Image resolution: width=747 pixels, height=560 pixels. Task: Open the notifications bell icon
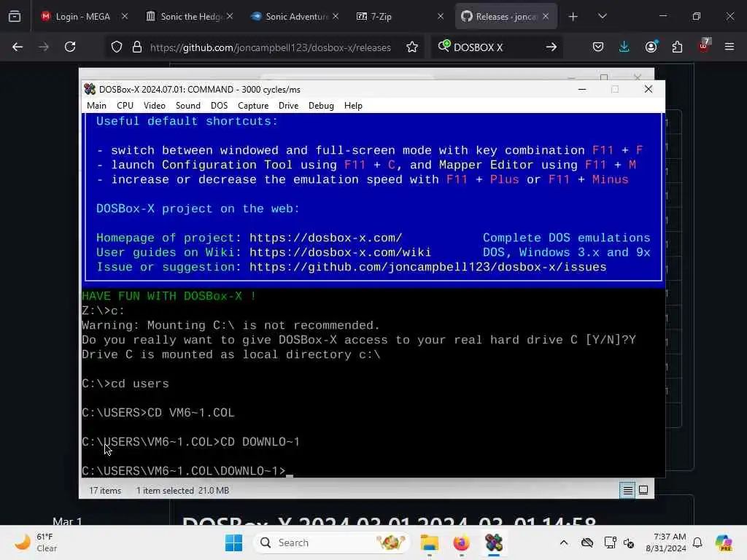click(697, 542)
